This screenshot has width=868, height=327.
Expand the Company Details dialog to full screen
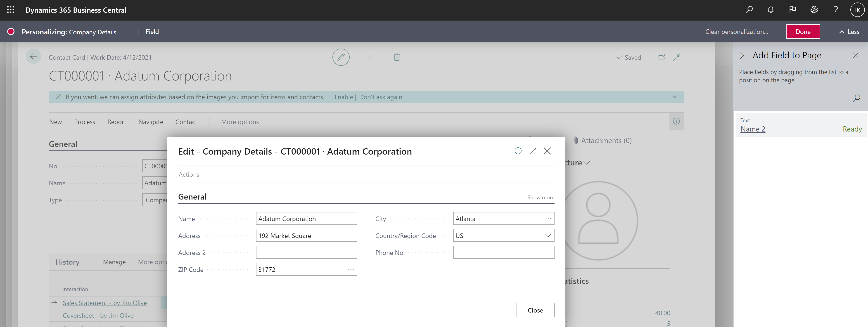tap(532, 151)
